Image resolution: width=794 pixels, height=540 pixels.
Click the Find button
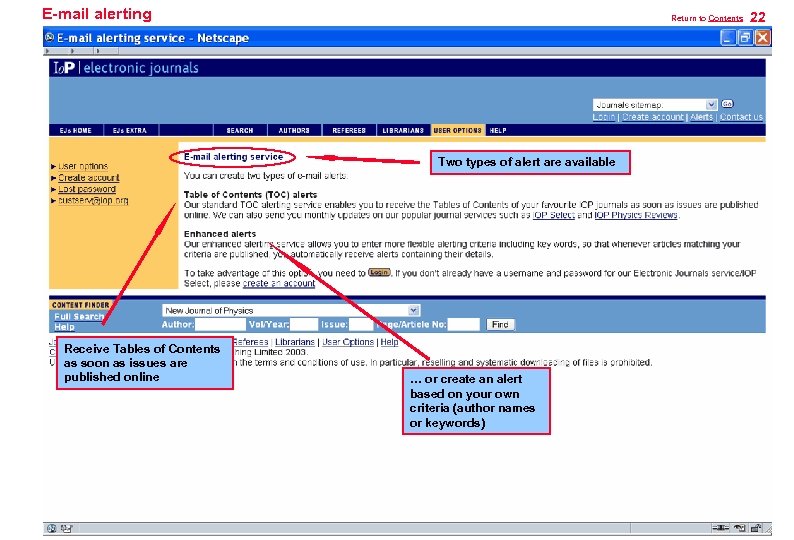tap(500, 324)
